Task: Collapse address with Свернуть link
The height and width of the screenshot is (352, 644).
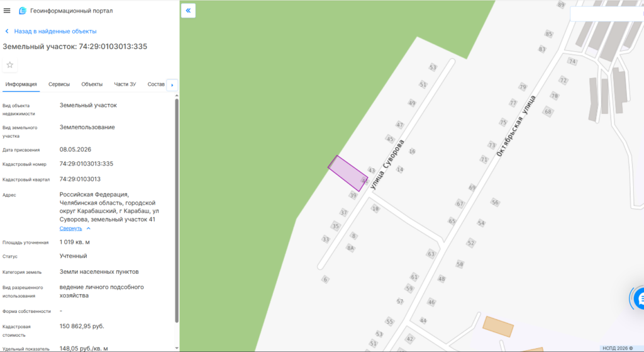Action: [x=70, y=228]
